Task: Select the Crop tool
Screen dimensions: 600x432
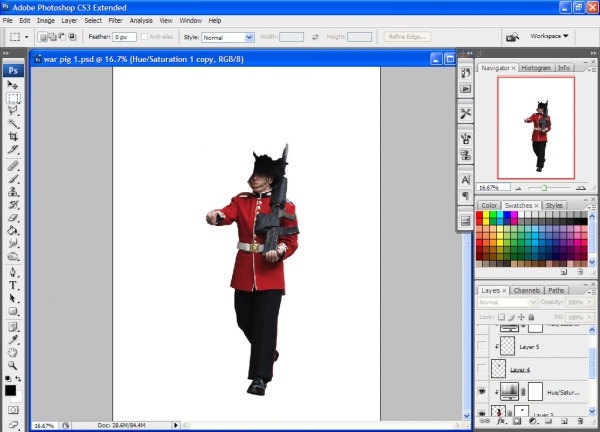Action: pyautogui.click(x=13, y=136)
